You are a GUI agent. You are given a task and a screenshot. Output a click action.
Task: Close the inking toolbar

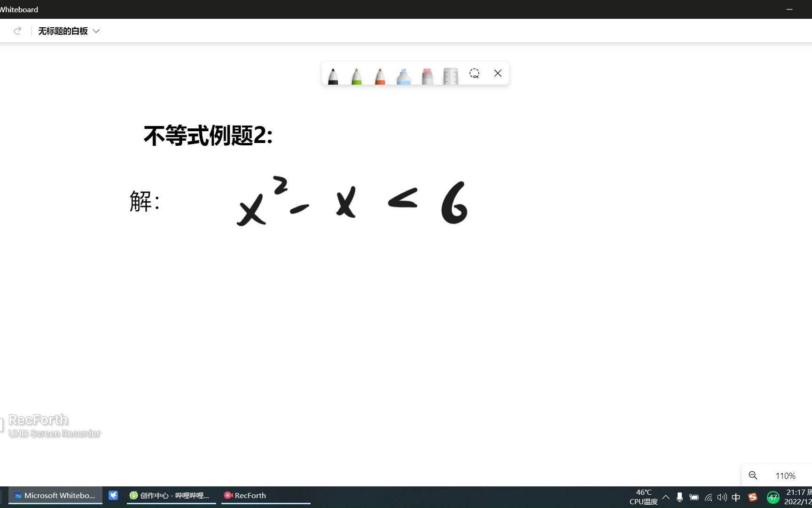[498, 73]
